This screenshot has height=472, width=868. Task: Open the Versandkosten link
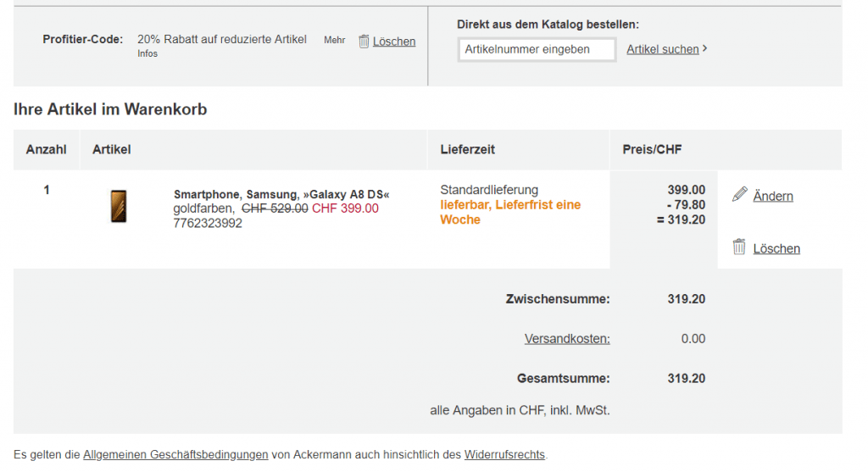(x=567, y=339)
